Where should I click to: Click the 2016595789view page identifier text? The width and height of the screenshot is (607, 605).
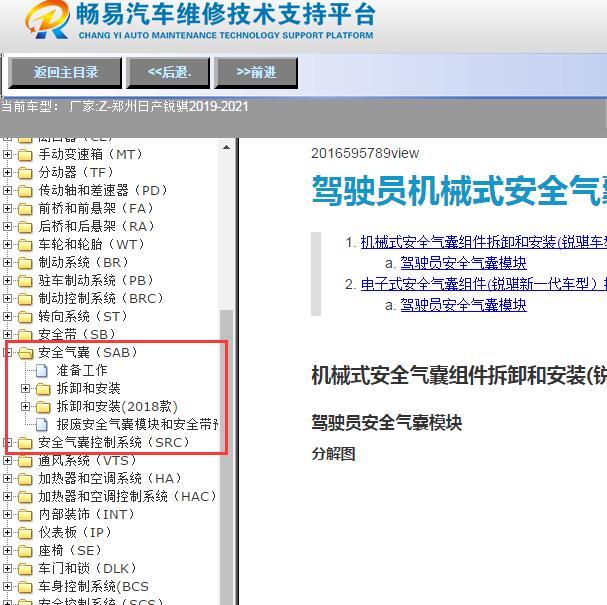[x=365, y=153]
